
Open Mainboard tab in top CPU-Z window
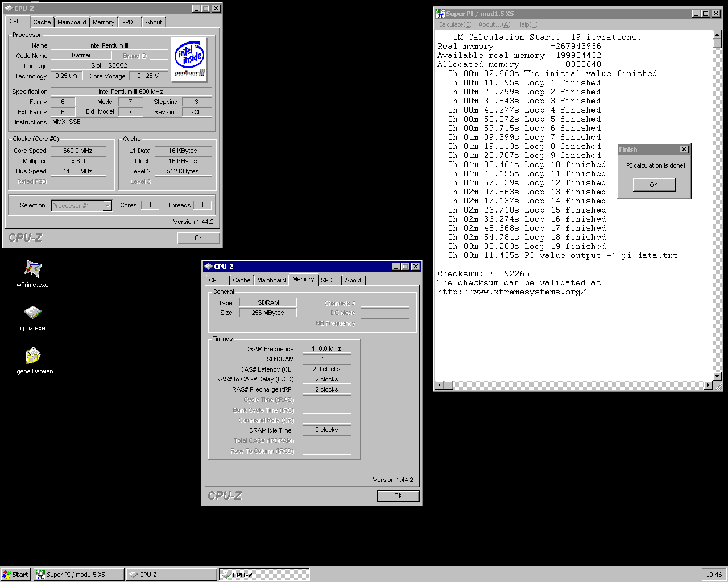coord(72,22)
